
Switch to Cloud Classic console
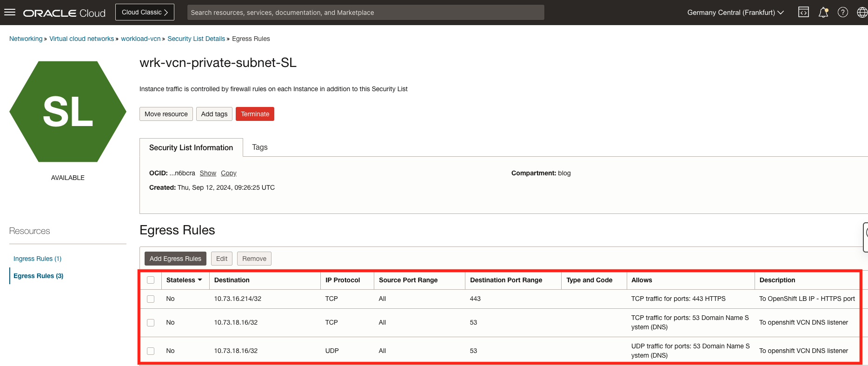(x=145, y=12)
